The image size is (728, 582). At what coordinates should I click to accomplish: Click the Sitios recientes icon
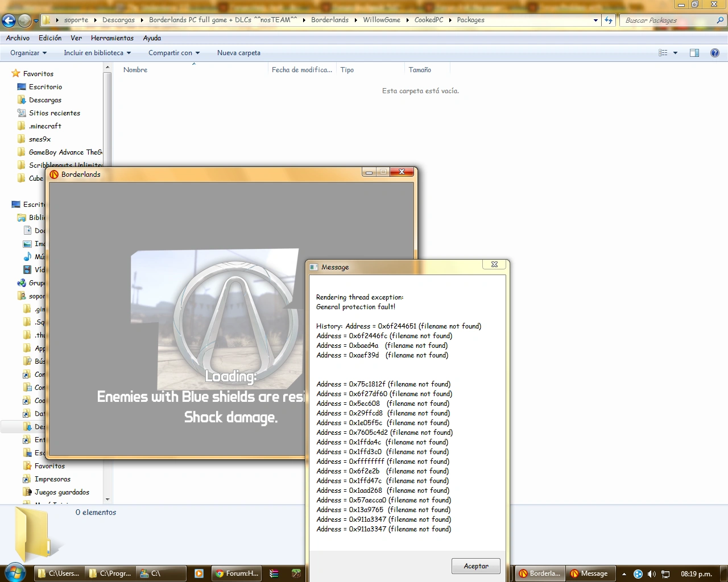click(x=22, y=113)
